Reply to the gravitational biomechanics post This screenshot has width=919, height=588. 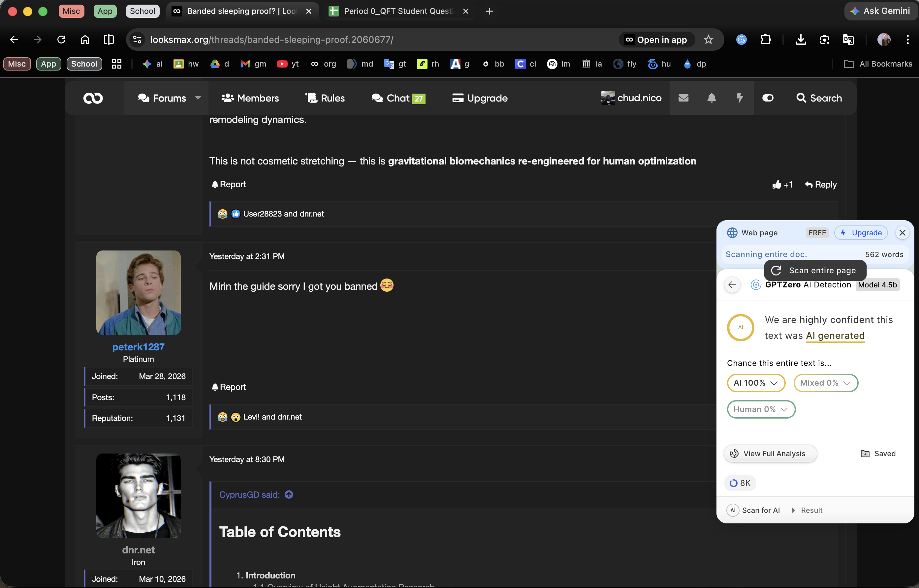pos(820,185)
